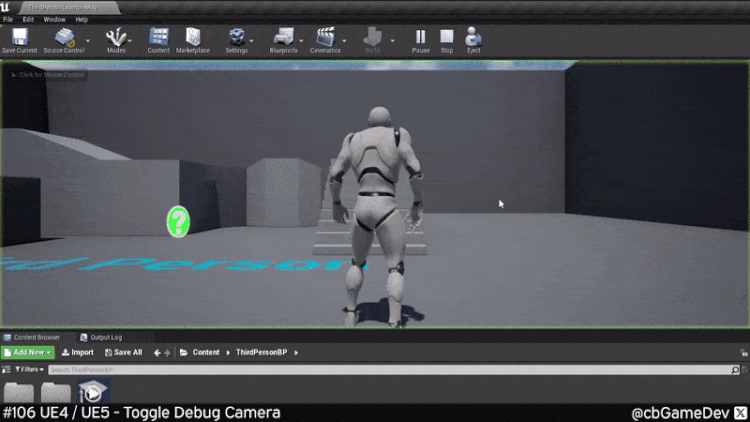Expand the arrow after Content breadcrumb
This screenshot has width=750, height=422.
point(228,353)
